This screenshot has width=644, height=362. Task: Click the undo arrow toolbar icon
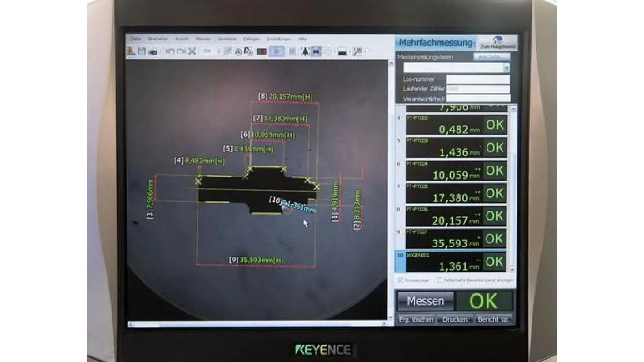170,51
